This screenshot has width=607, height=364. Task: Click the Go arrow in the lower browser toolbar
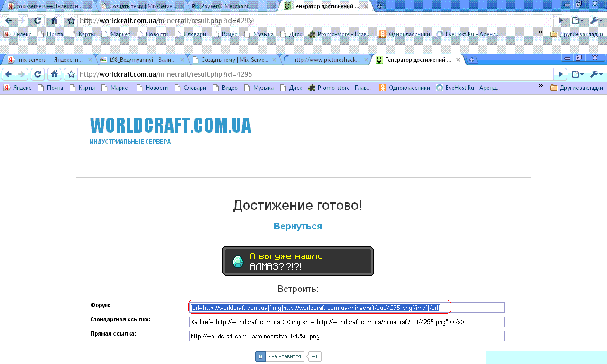coord(561,74)
